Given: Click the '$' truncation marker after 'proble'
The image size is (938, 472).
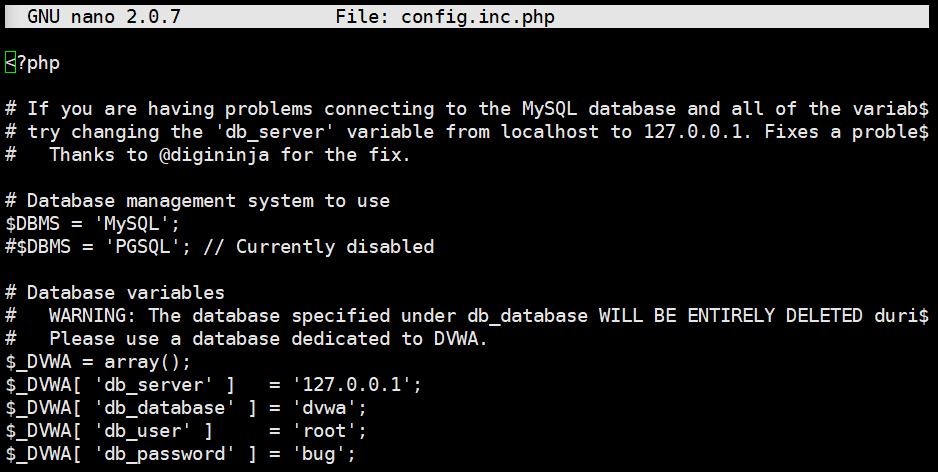Looking at the screenshot, I should [922, 132].
